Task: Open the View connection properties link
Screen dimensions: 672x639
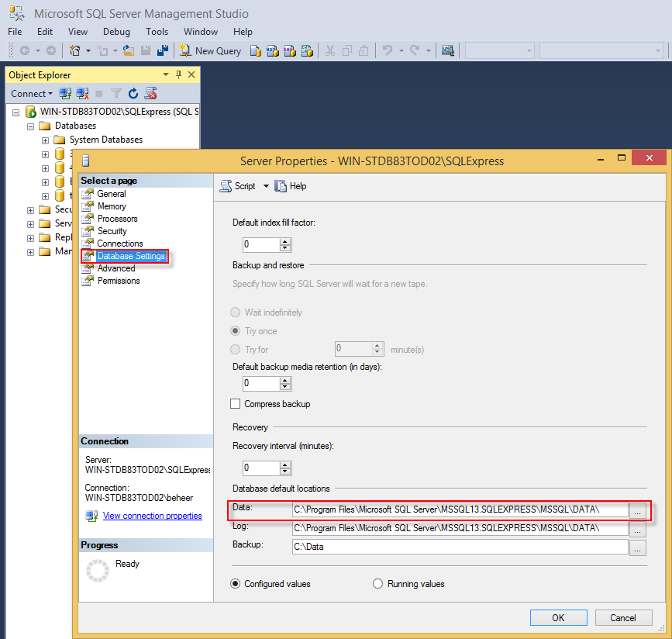Action: (152, 516)
